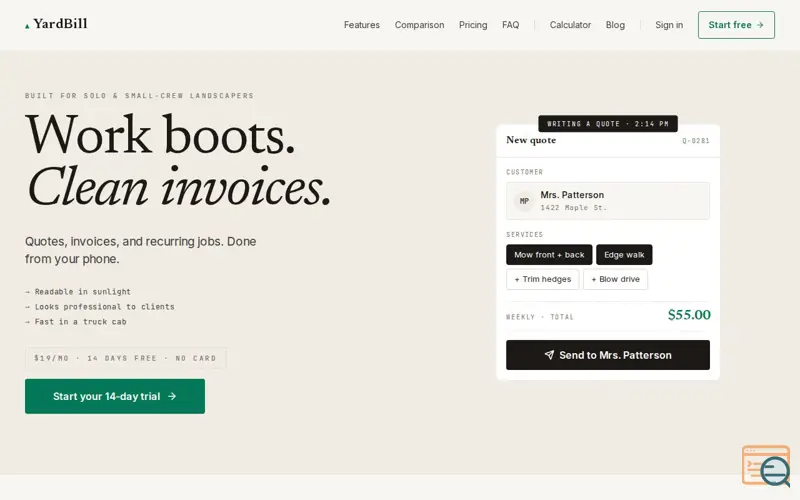The width and height of the screenshot is (800, 500).
Task: Click the Start free button
Action: [736, 25]
